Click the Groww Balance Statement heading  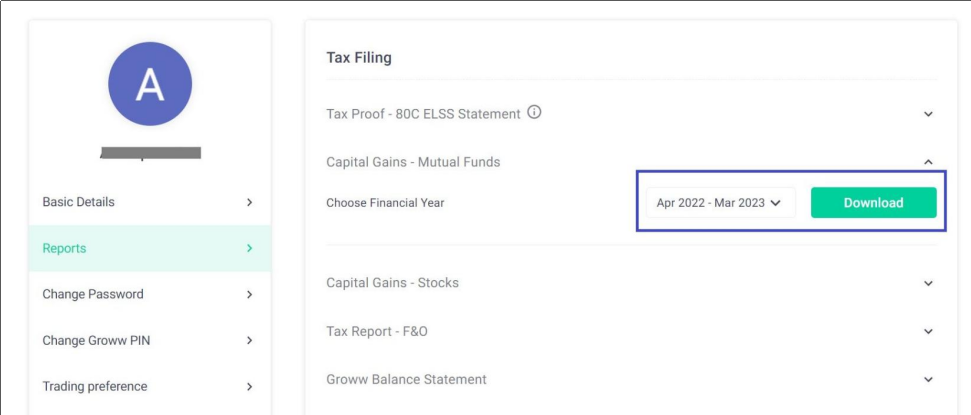pos(406,379)
